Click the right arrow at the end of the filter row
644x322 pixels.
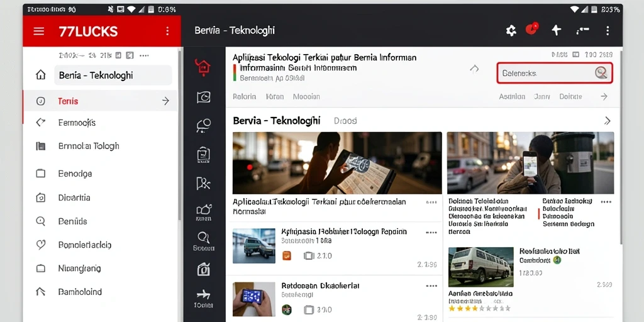click(x=604, y=96)
